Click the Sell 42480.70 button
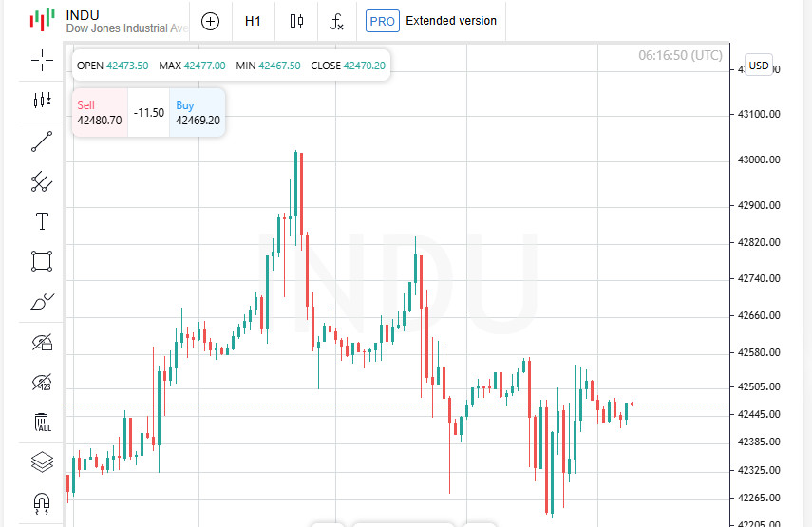Viewport: 812px width, 527px height. (x=100, y=113)
